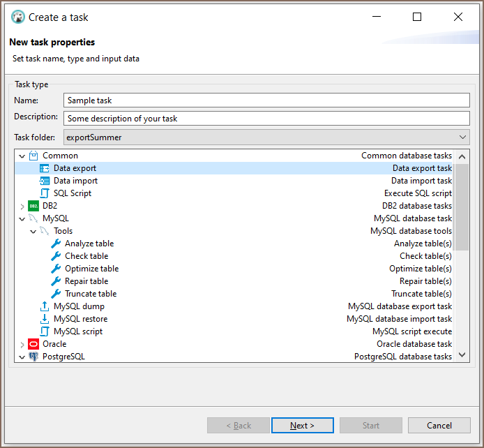Expand the DB2 tree node
Screen dimensions: 484x448
click(22, 206)
